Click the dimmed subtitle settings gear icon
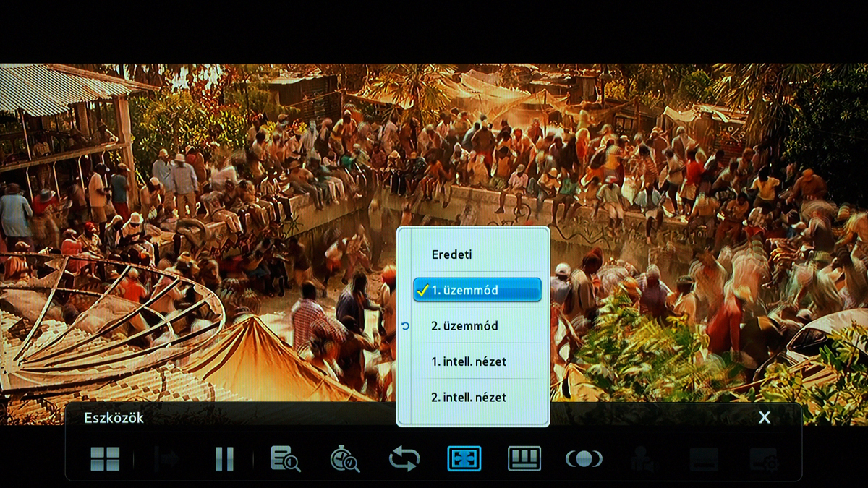 pos(764,459)
